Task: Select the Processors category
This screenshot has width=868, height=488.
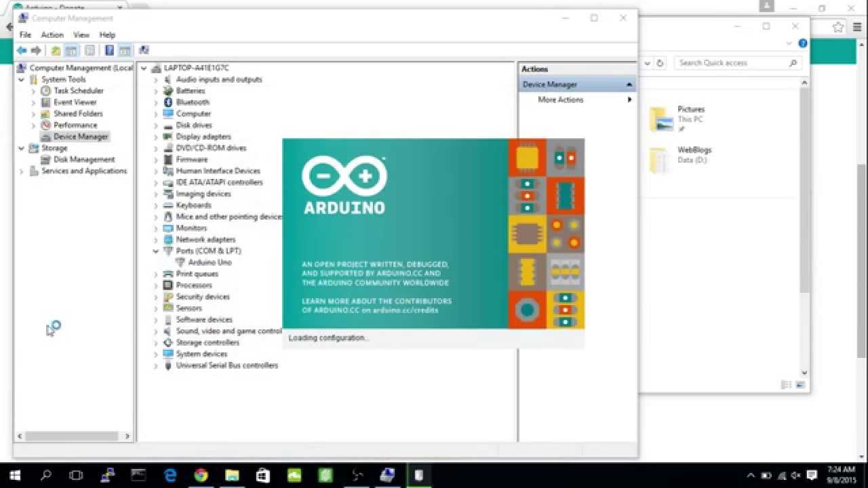Action: pos(194,285)
